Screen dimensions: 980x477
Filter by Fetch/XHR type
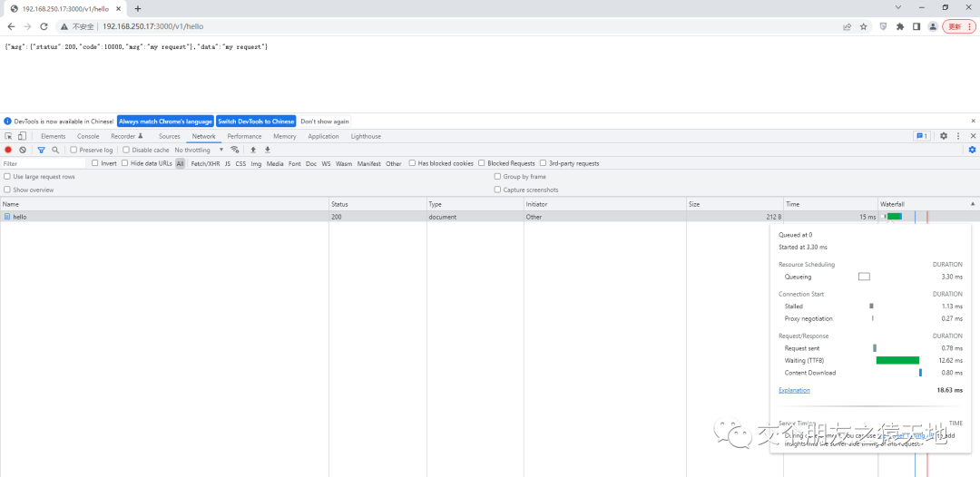[x=206, y=163]
